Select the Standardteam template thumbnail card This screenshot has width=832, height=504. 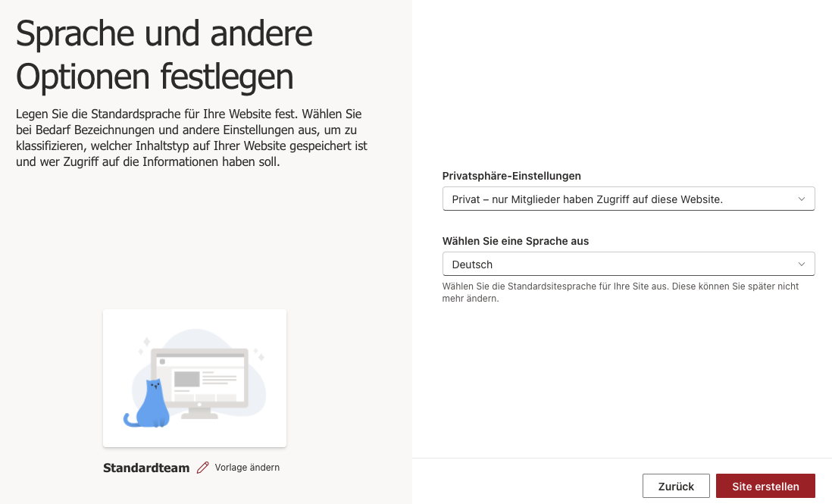(195, 377)
